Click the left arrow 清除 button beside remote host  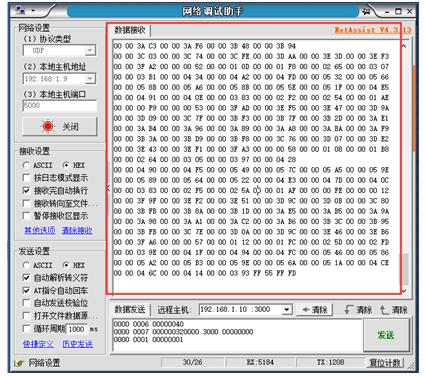click(314, 310)
